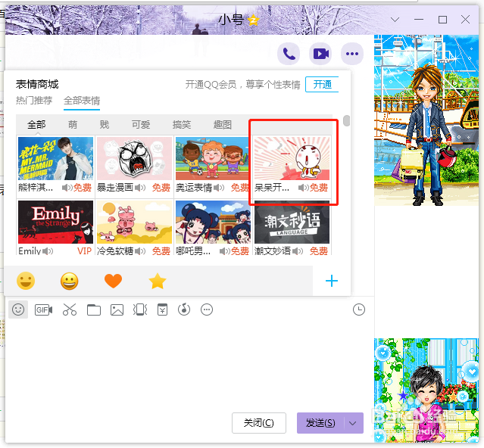Play sound preview for 冷兔软糖 pack
The height and width of the screenshot is (448, 484).
point(140,251)
